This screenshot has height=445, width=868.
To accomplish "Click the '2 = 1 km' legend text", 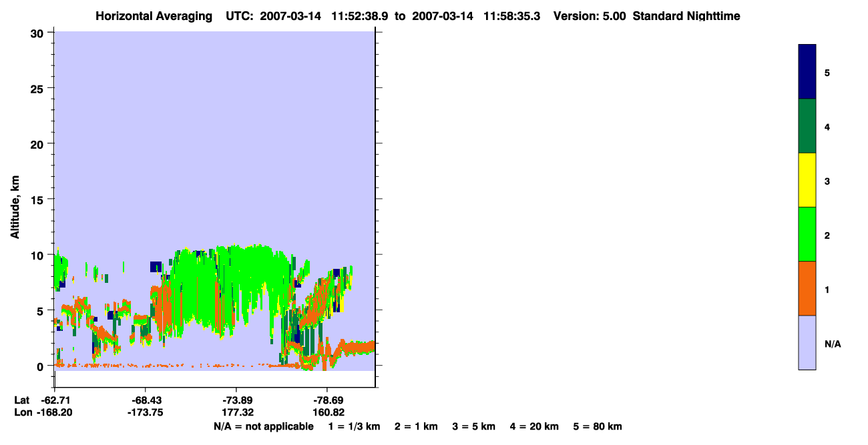I will click(x=416, y=426).
